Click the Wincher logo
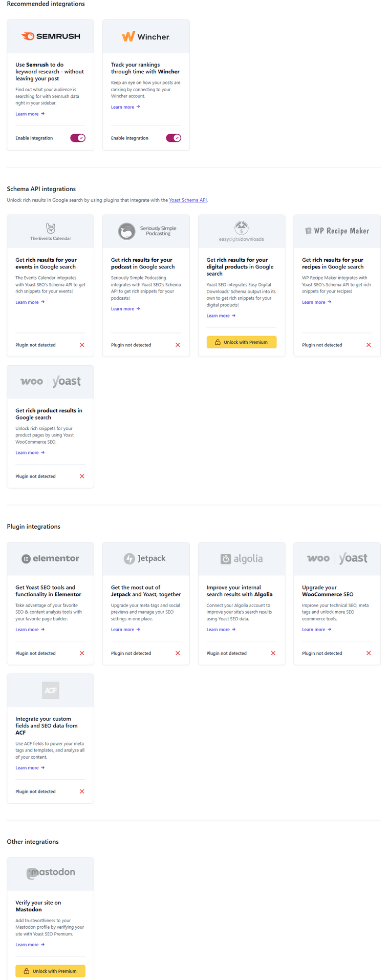389x980 pixels. pos(146,36)
